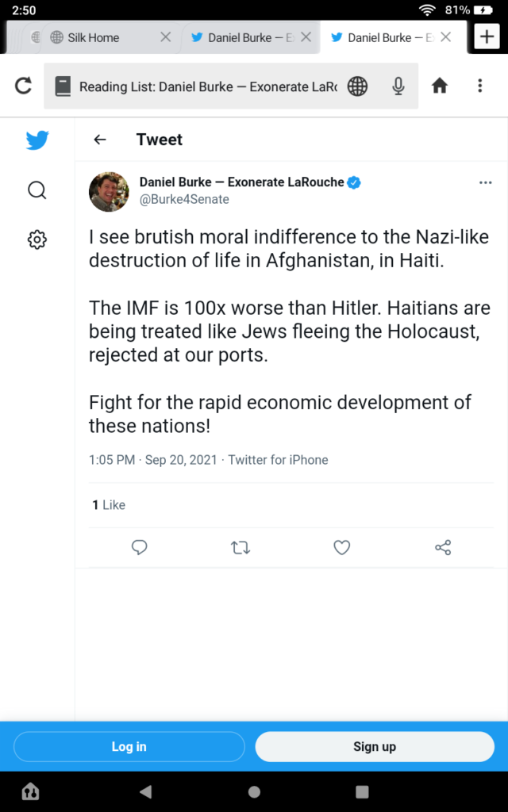508x812 pixels.
Task: Reply to the tweet
Action: [140, 547]
